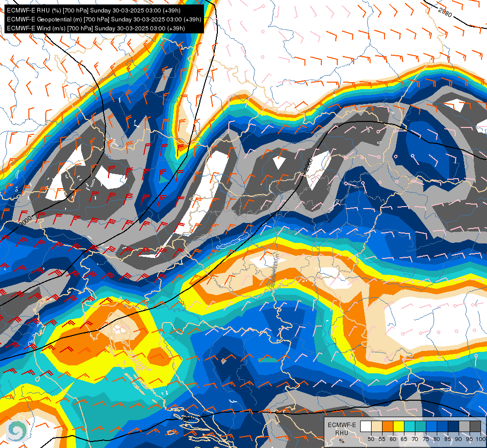
Task: Click the 2940 contour label near bottom
Action: click(x=189, y=418)
